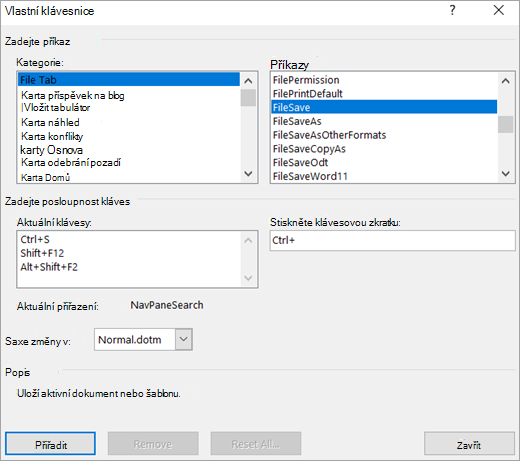Click Aktuální klávesy scroll down arrow

pyautogui.click(x=248, y=278)
